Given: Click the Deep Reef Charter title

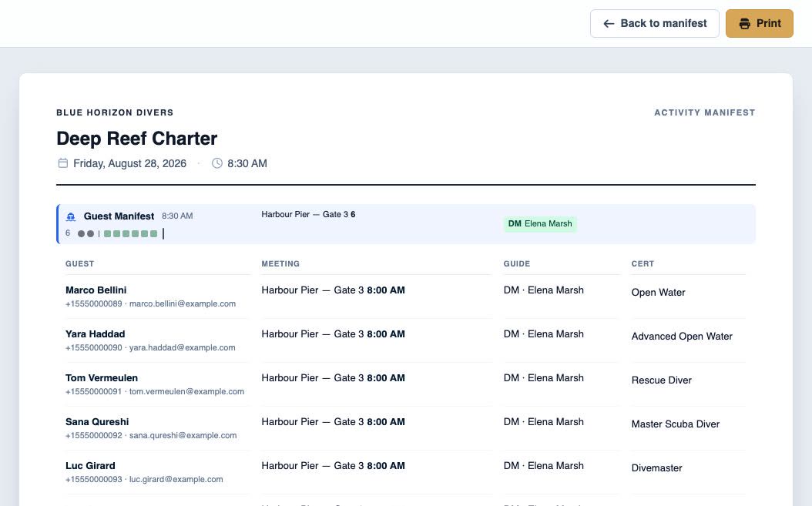Looking at the screenshot, I should [x=136, y=139].
